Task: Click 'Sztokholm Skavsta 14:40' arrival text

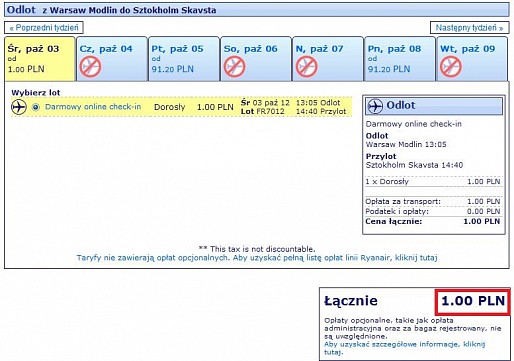Action: click(x=414, y=165)
